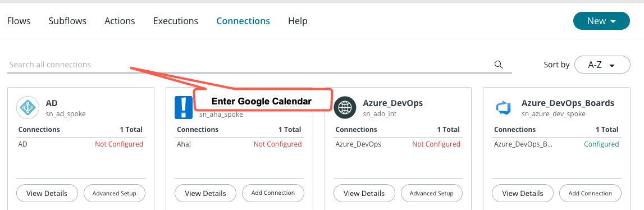This screenshot has height=210, width=644.
Task: Click the search magnifier icon
Action: (499, 65)
